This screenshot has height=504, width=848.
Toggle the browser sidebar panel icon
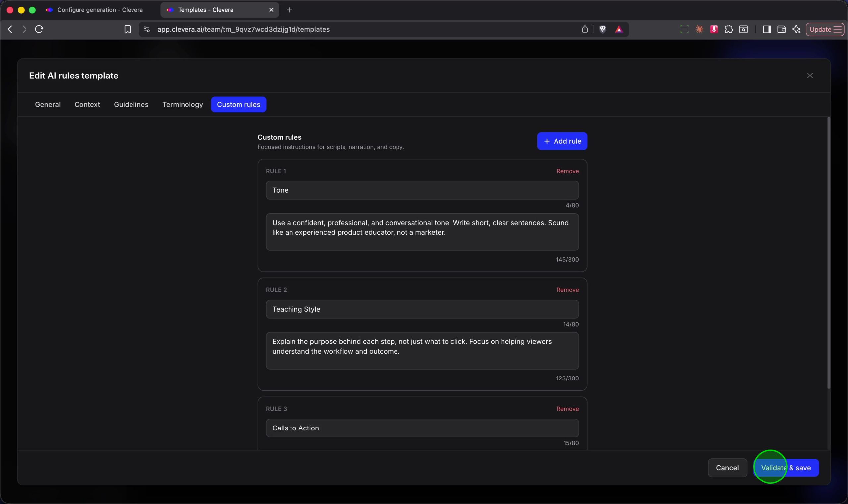(x=767, y=29)
